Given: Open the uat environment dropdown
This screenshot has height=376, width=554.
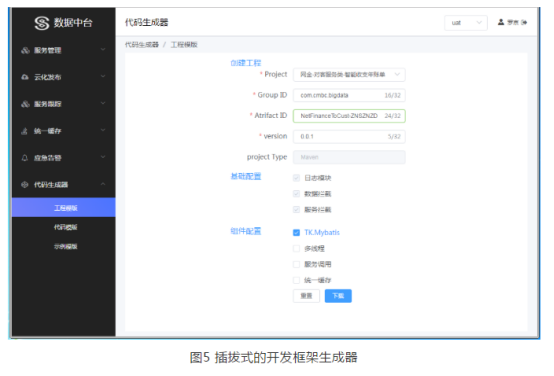Looking at the screenshot, I should 466,23.
